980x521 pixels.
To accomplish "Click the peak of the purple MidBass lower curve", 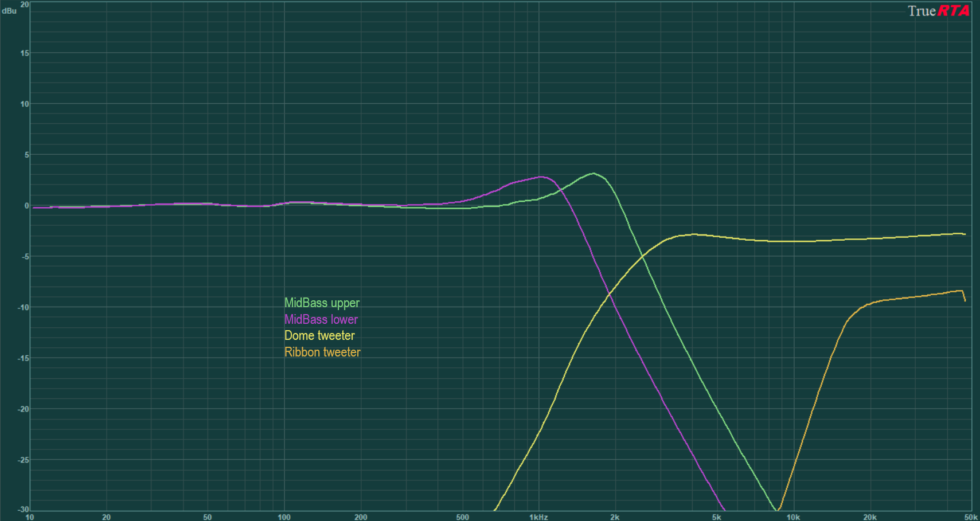I will tap(541, 177).
